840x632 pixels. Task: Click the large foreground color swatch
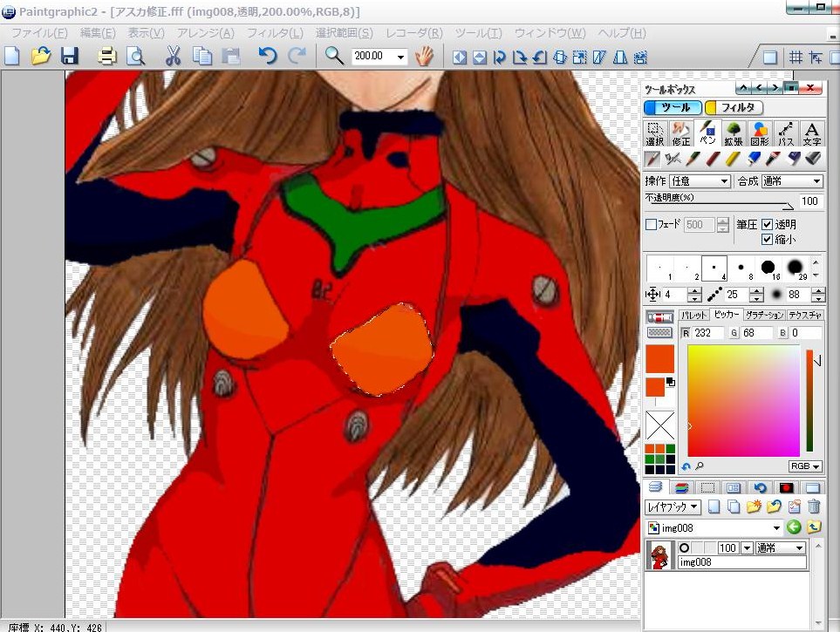click(x=659, y=359)
